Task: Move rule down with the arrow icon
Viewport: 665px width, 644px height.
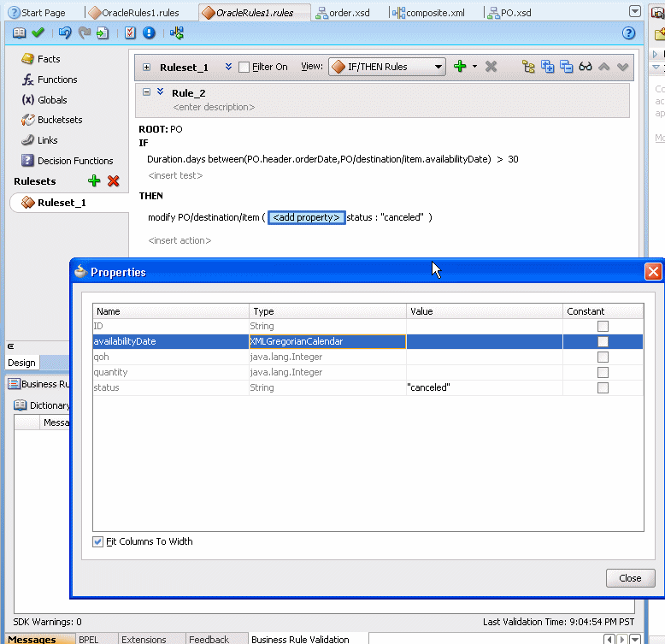Action: [x=622, y=67]
